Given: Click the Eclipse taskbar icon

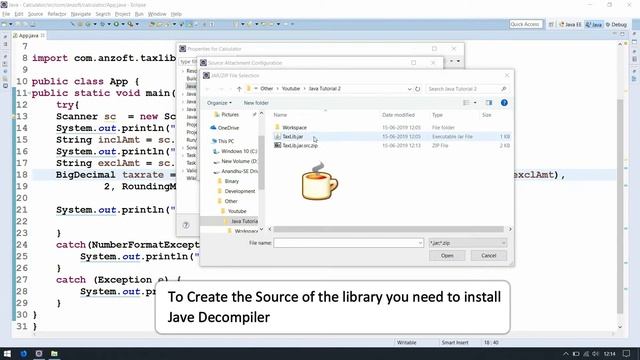Looking at the screenshot, I should tap(39, 353).
